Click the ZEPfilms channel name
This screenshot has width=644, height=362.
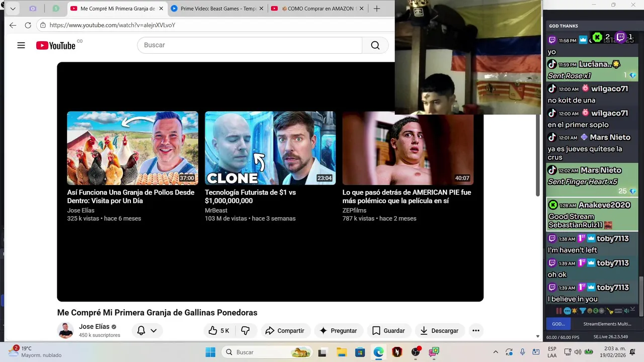pyautogui.click(x=354, y=210)
